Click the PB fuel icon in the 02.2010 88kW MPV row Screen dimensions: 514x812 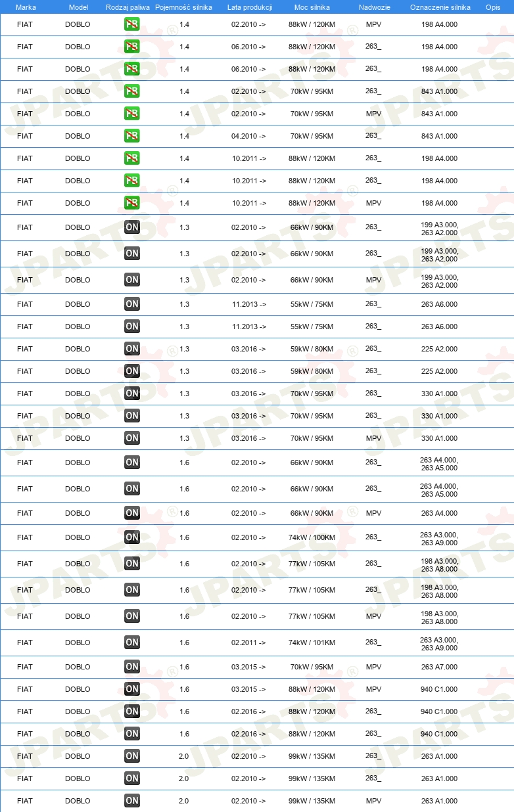[x=131, y=25]
